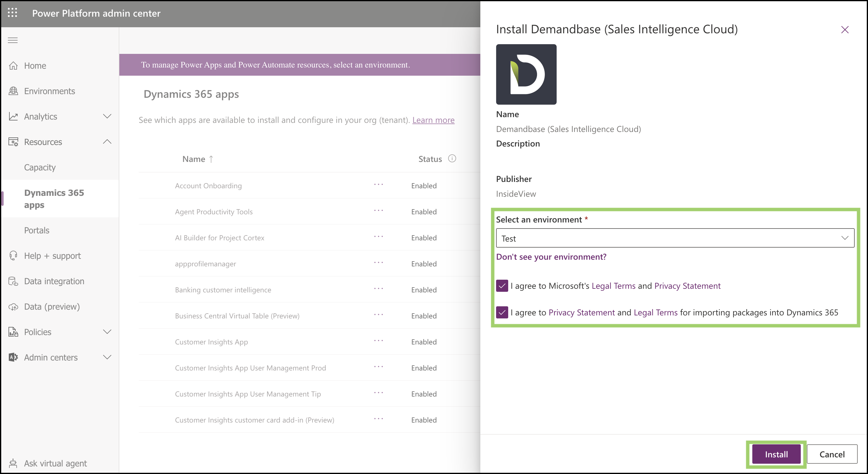
Task: Open Ask virtual agent icon
Action: coord(13,463)
